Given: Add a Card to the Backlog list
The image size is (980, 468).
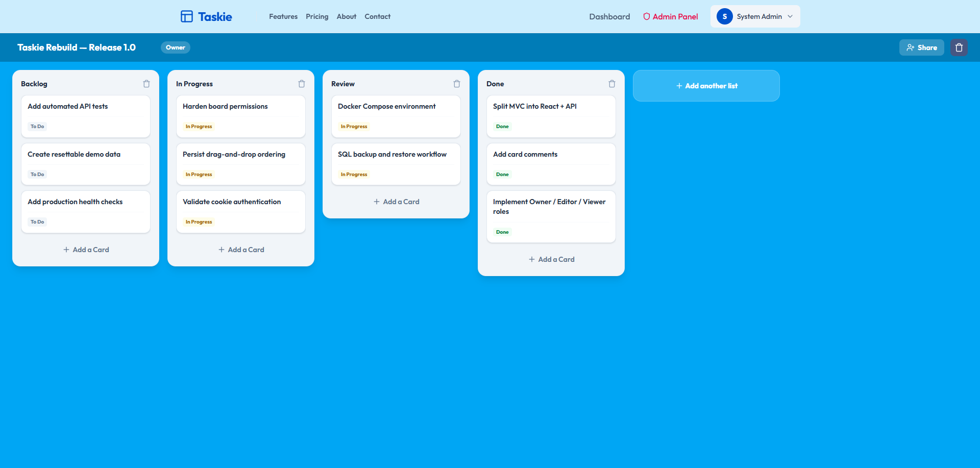Looking at the screenshot, I should [86, 250].
